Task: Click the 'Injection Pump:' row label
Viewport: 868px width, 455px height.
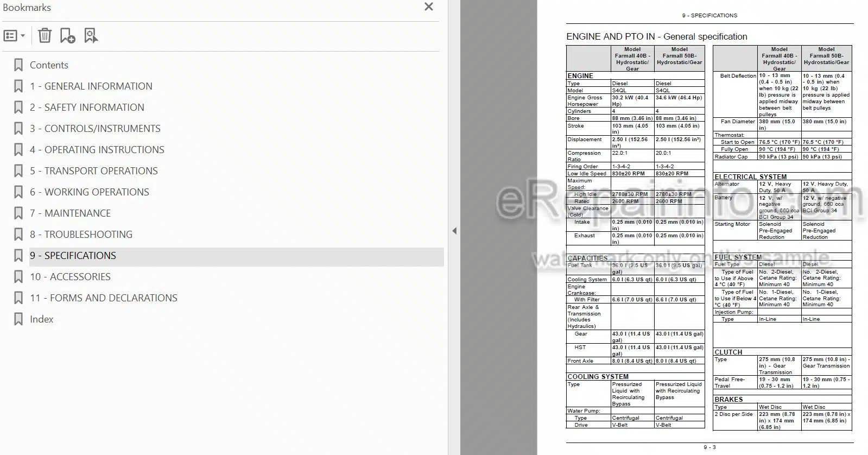Action: [x=733, y=312]
